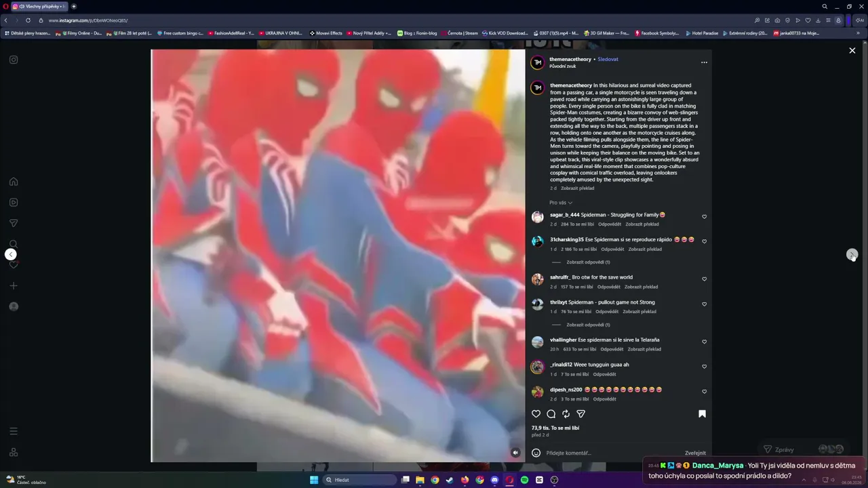Open a new browser tab with plus
Image resolution: width=868 pixels, height=488 pixels.
click(x=74, y=6)
